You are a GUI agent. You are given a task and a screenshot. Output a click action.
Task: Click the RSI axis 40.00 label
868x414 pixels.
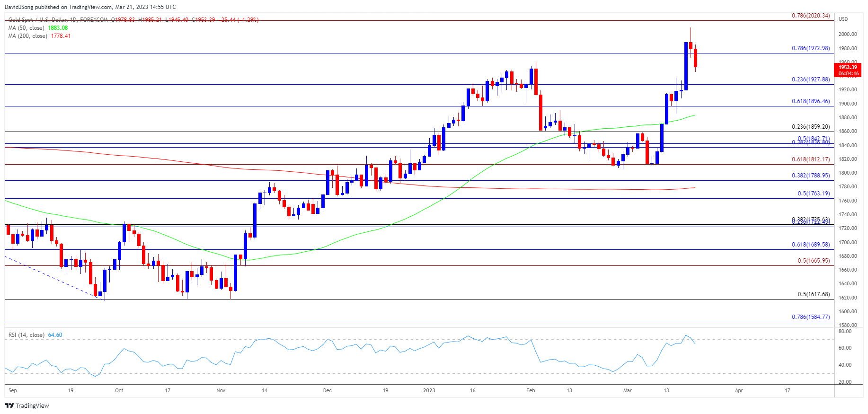[x=845, y=365]
